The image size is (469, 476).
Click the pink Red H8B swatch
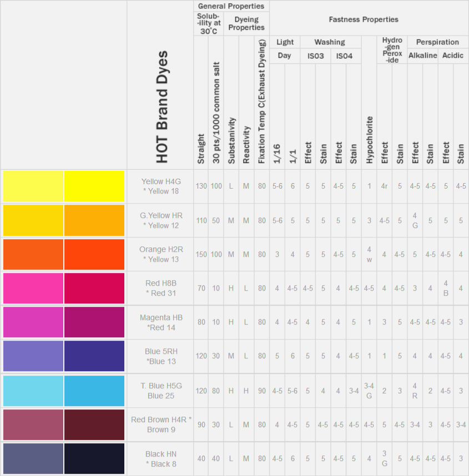tap(33, 288)
